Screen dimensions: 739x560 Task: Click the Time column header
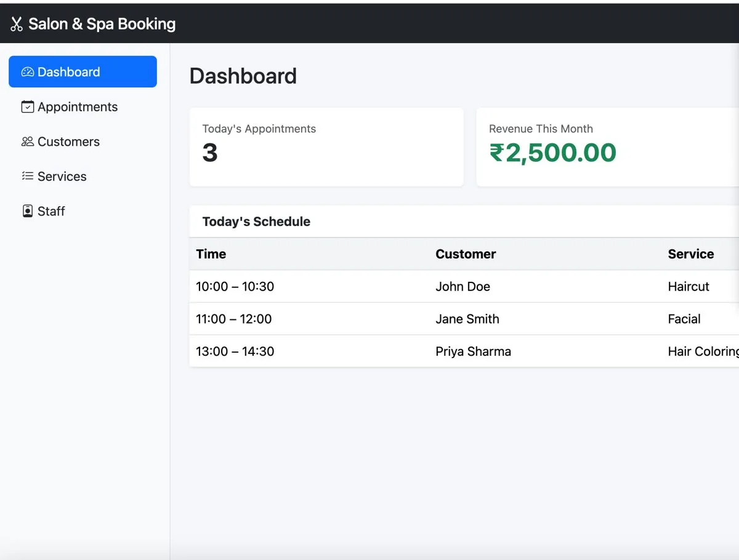211,254
